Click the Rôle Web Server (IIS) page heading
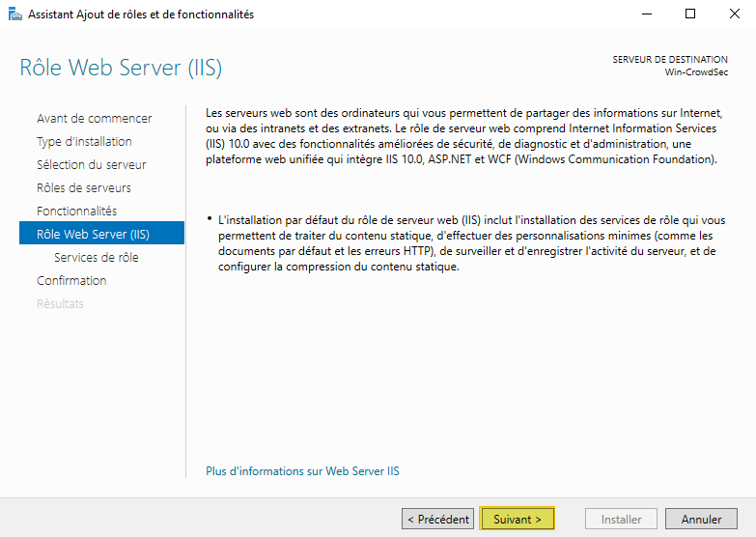The image size is (756, 537). (x=121, y=69)
